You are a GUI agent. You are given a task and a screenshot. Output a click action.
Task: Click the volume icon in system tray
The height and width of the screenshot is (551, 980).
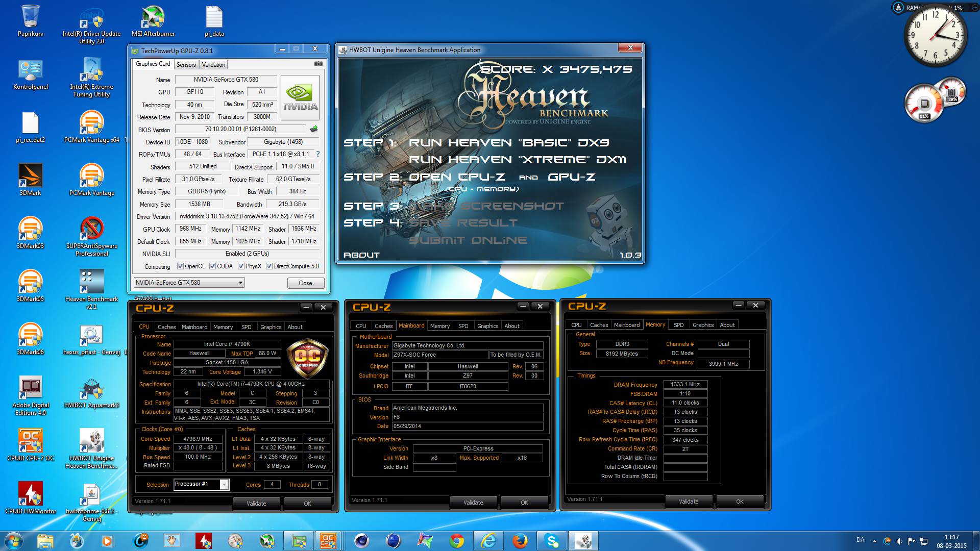coord(899,541)
